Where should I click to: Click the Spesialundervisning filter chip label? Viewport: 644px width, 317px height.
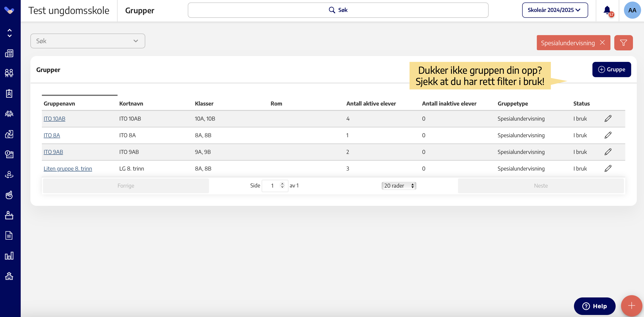point(568,43)
